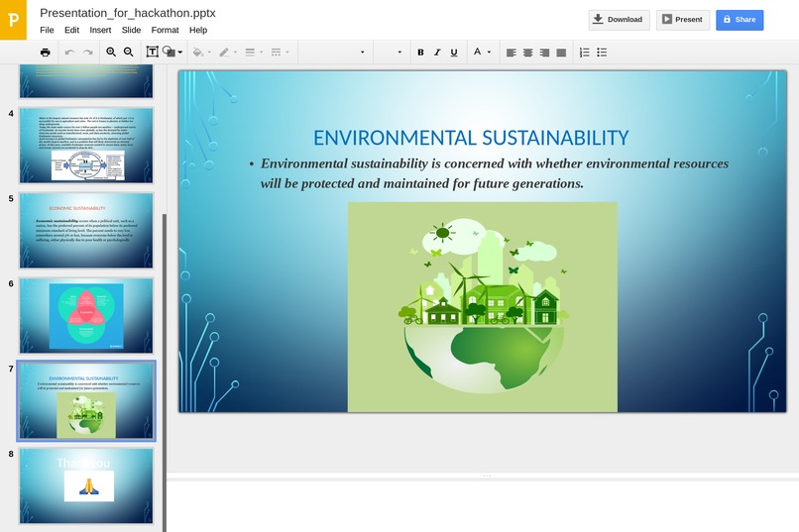
Task: Insert a numbered list
Action: 585,52
